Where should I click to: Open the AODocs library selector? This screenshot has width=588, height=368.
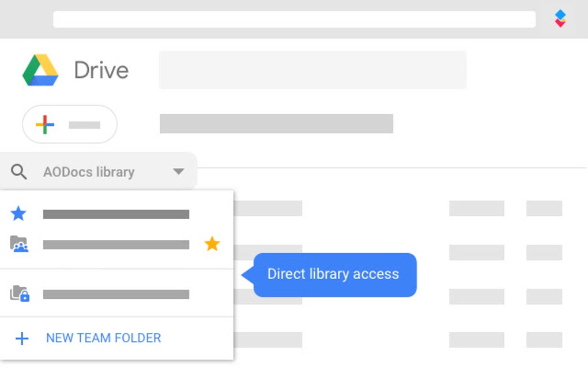pos(88,171)
